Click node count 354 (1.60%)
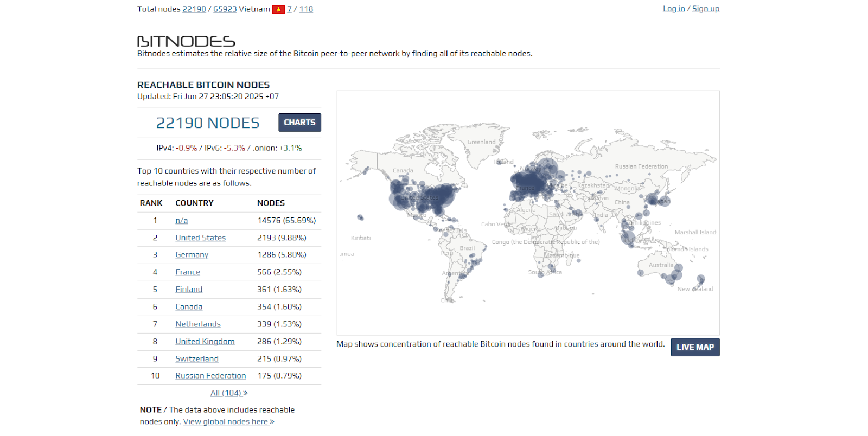The width and height of the screenshot is (868, 436). coord(279,307)
